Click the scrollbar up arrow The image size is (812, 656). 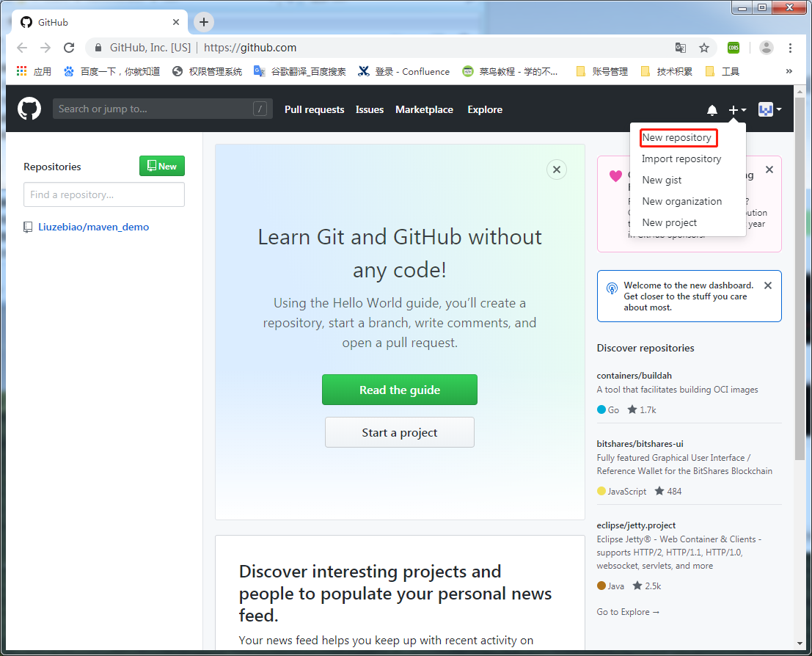pyautogui.click(x=800, y=91)
